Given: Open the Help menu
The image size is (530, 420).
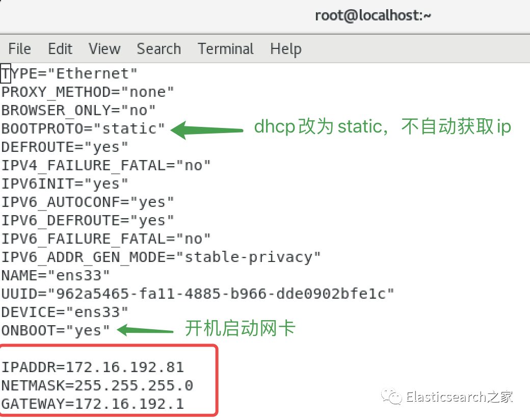Looking at the screenshot, I should coord(285,49).
